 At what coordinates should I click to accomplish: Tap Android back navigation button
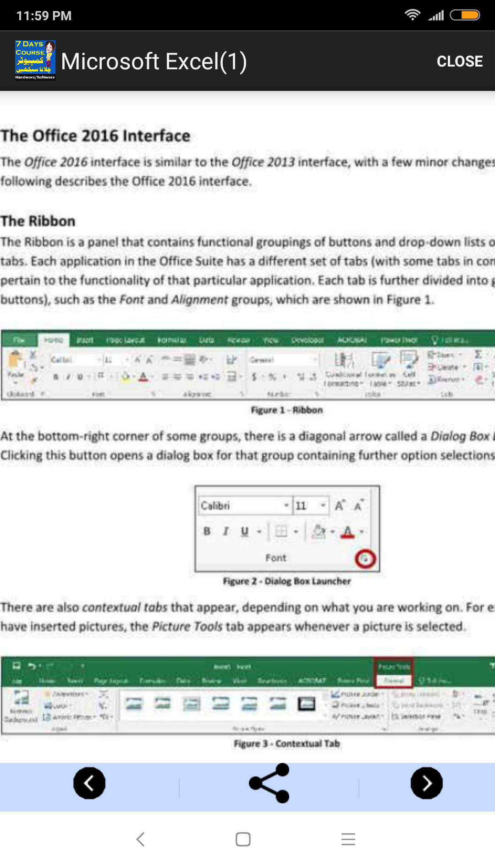tap(141, 839)
